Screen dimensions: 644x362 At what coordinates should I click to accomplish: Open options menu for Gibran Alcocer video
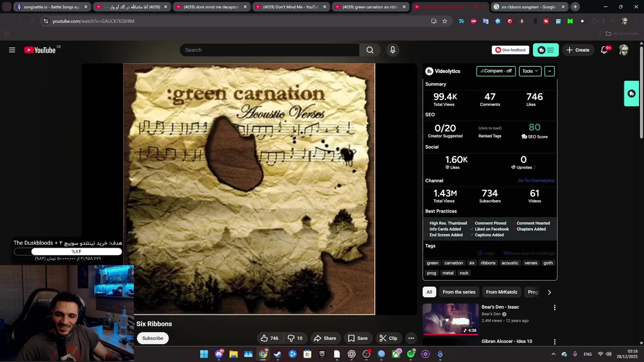tap(554, 342)
